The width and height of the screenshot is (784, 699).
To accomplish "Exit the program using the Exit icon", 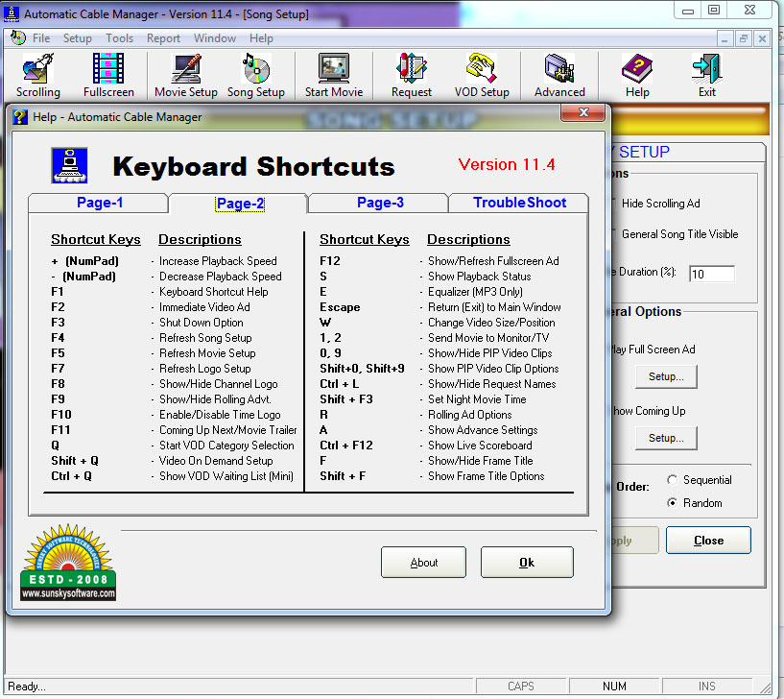I will tap(705, 75).
